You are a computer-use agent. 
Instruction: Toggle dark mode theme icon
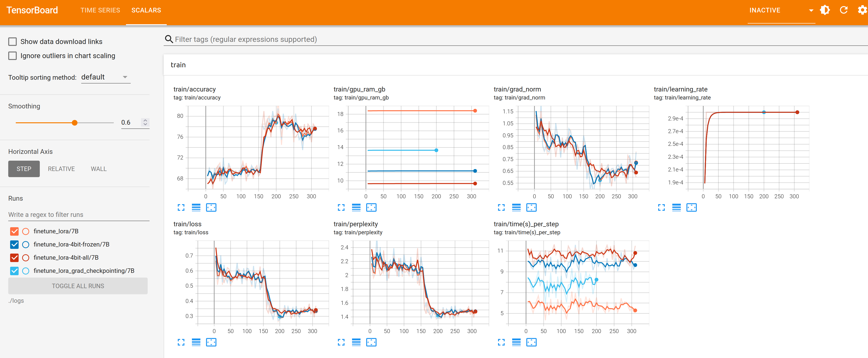click(x=825, y=10)
